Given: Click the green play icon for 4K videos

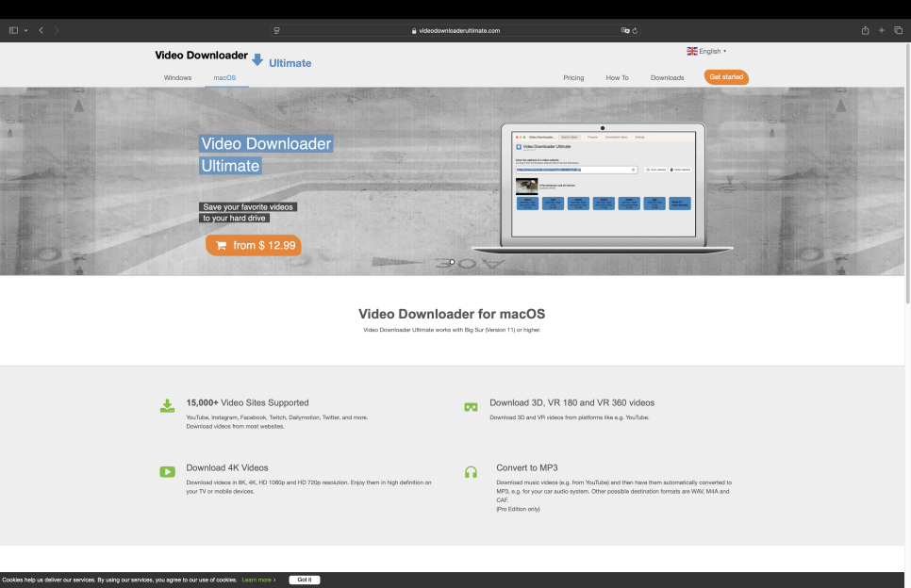Looking at the screenshot, I should [x=167, y=472].
